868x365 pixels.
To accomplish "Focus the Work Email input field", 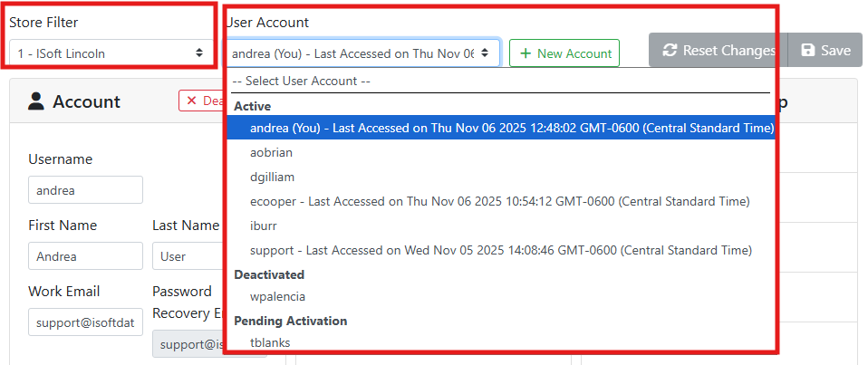I will (x=85, y=322).
